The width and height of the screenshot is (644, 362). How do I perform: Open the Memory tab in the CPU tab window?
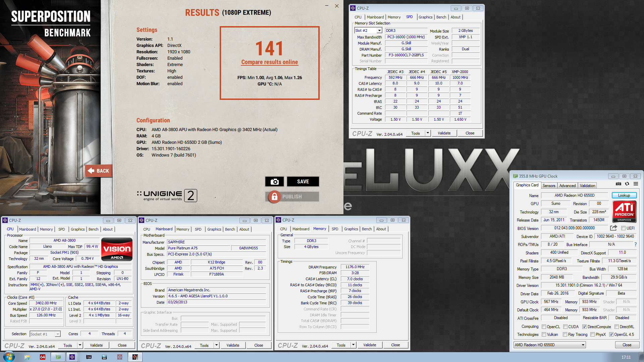pyautogui.click(x=46, y=229)
